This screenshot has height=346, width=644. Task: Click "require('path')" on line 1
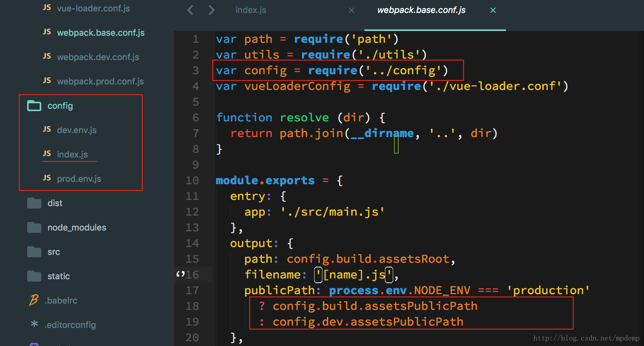(346, 39)
